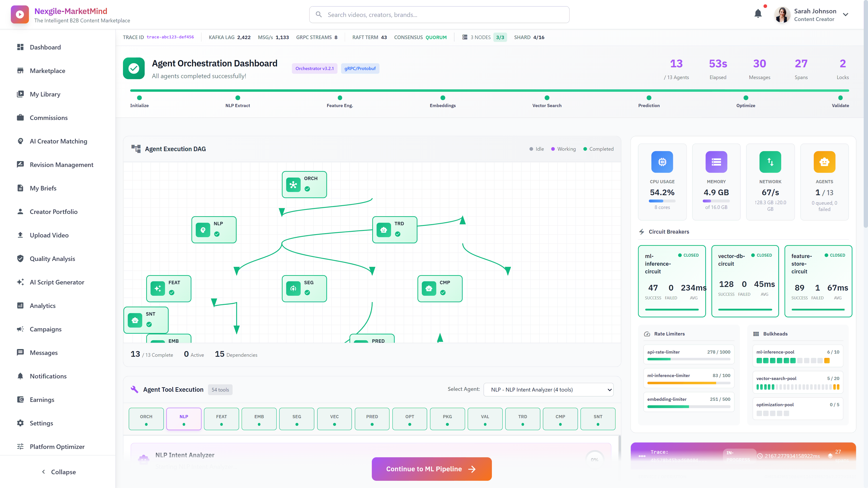Toggle the Idle legend indicator
Screen dimensions: 868x488
(536, 149)
